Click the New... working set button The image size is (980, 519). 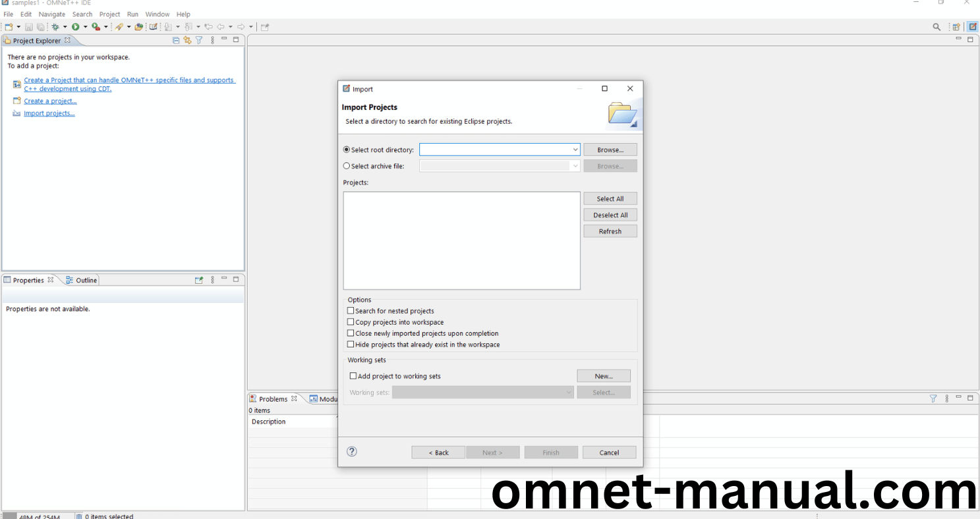click(604, 376)
